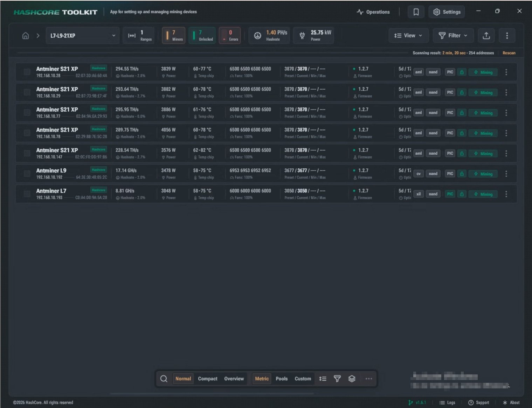
Task: Click total hashrate 1.40 PH/s tile
Action: tap(269, 36)
